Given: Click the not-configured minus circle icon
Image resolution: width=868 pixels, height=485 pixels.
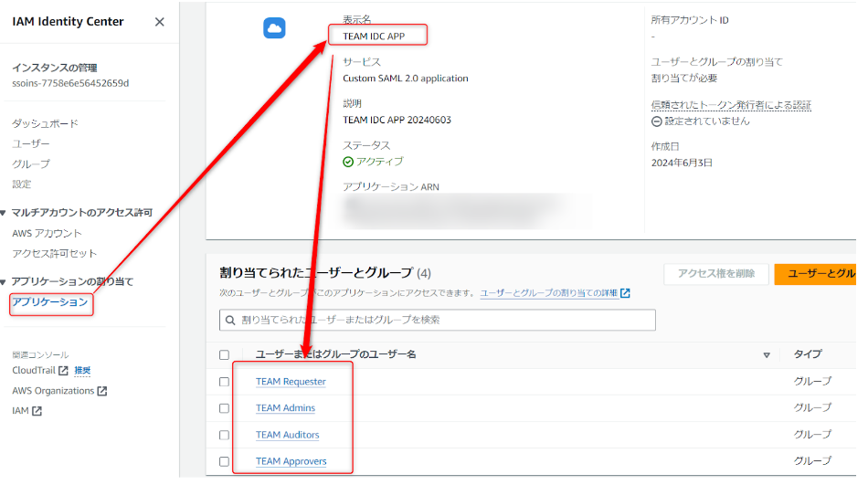Looking at the screenshot, I should click(x=657, y=121).
